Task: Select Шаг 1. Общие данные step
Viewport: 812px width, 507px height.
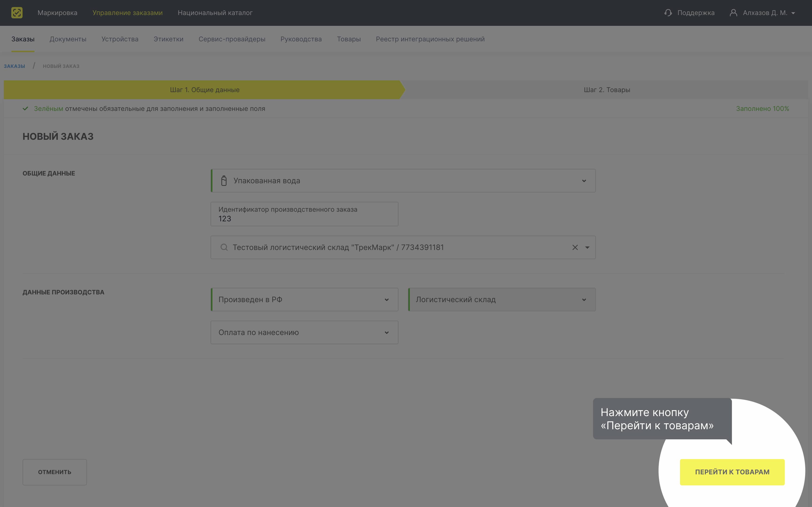Action: point(204,90)
